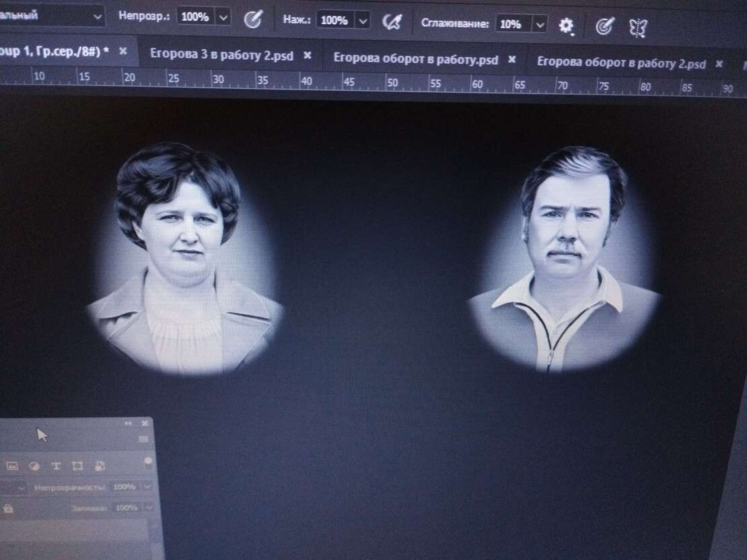
Task: Click the Сглаживание 10% value field
Action: tap(512, 24)
